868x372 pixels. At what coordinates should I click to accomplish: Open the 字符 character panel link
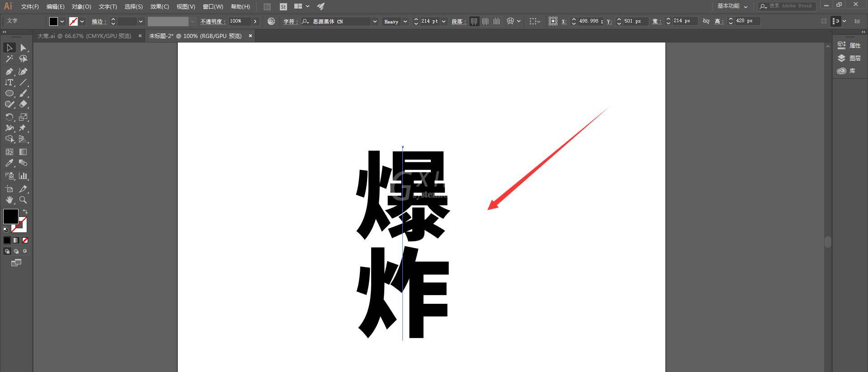290,21
